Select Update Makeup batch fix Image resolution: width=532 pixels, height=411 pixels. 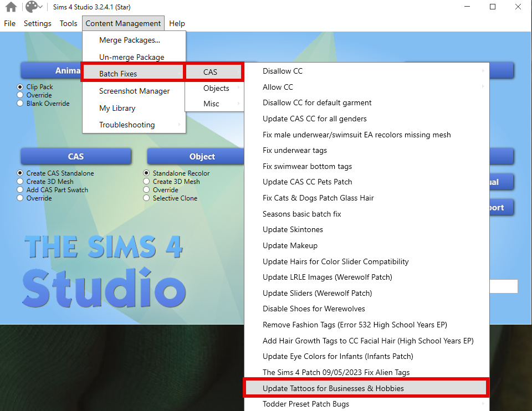[x=367, y=245]
